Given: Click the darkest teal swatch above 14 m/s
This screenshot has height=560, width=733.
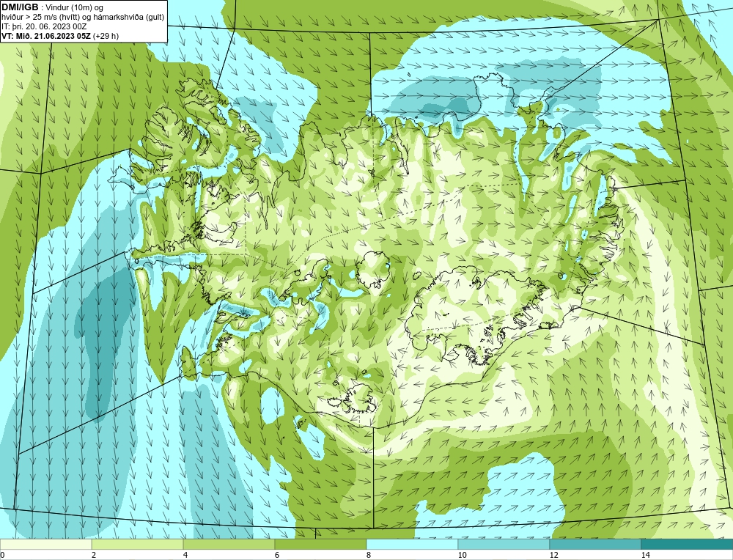Looking at the screenshot, I should [688, 544].
